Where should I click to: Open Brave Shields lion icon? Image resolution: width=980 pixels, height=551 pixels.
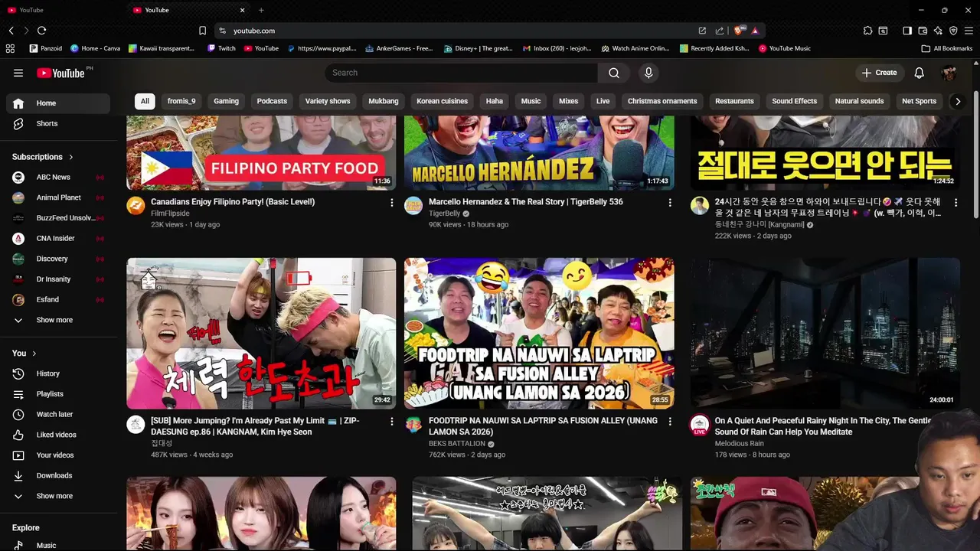[x=738, y=31]
